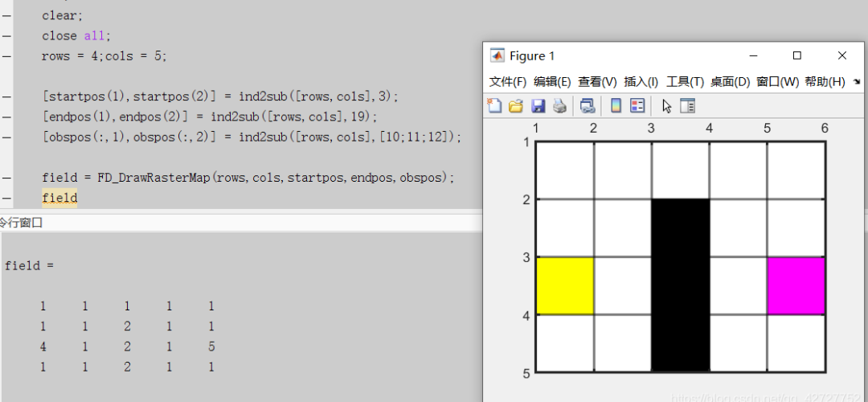Close the Figure 1 window
Screen dimensions: 868x402
[x=842, y=55]
